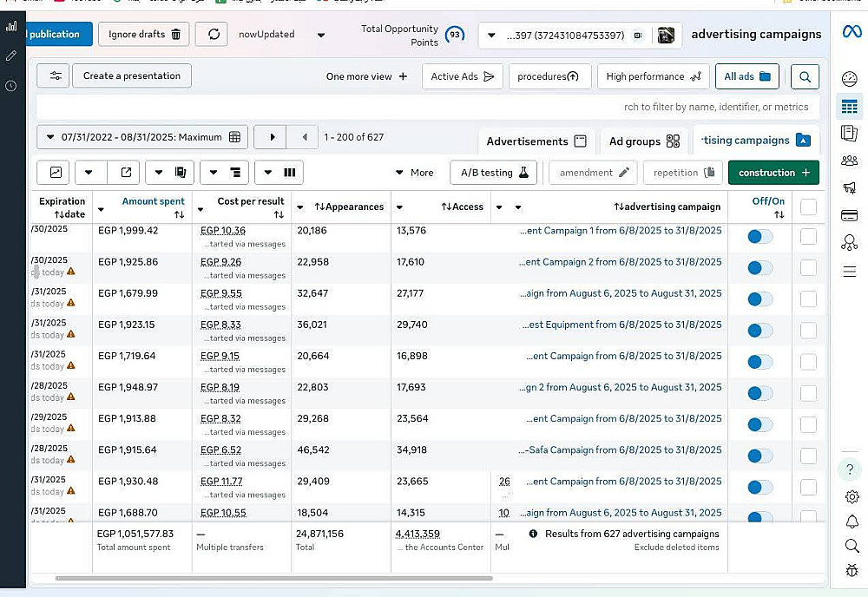Click the search magnifier icon in the filter bar

(805, 76)
